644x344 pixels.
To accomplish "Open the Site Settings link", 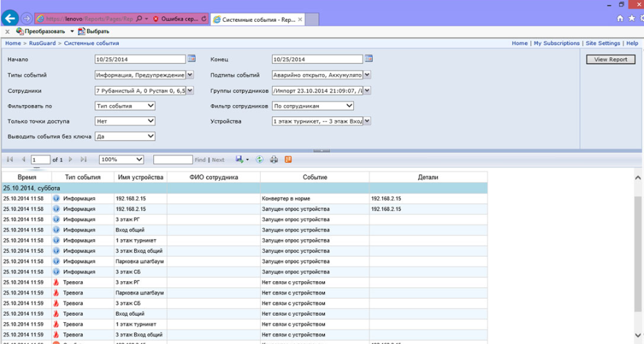I will [602, 44].
